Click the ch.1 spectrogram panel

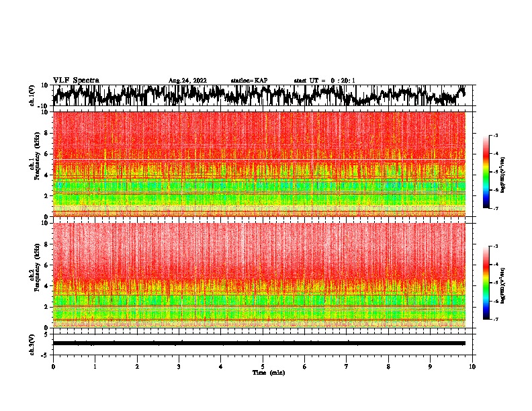click(x=259, y=164)
